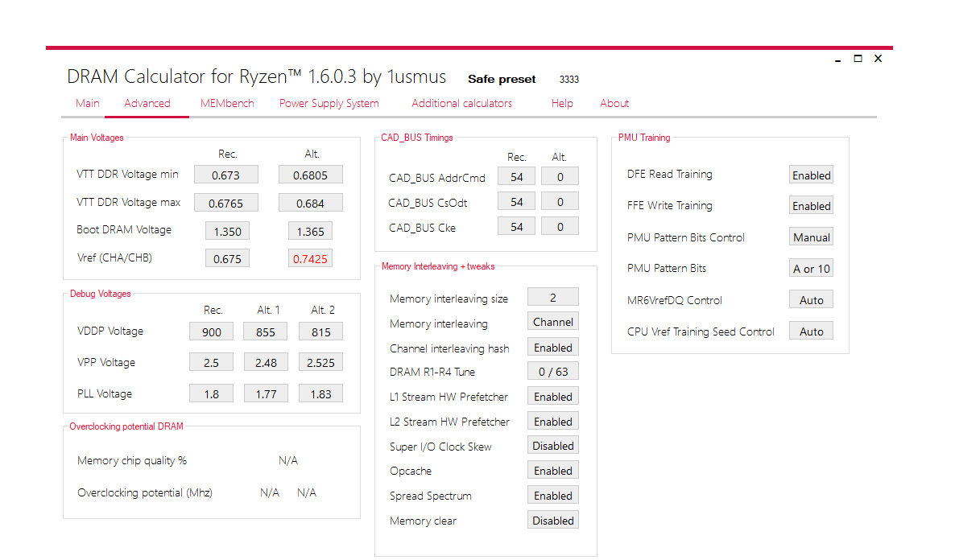Click the 'Main Voltages' group title

pos(97,138)
